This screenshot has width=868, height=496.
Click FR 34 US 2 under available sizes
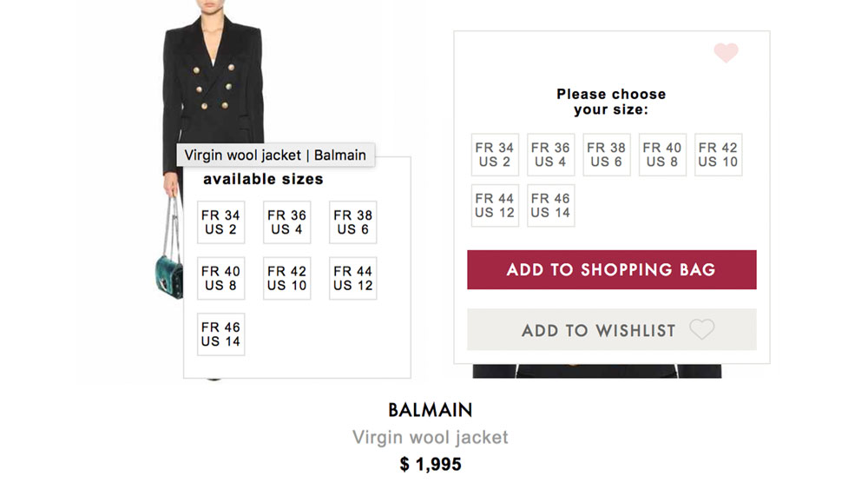(220, 222)
